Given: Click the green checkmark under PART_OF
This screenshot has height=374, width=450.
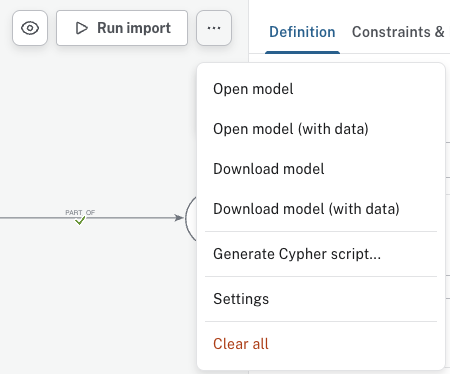Looking at the screenshot, I should [80, 221].
